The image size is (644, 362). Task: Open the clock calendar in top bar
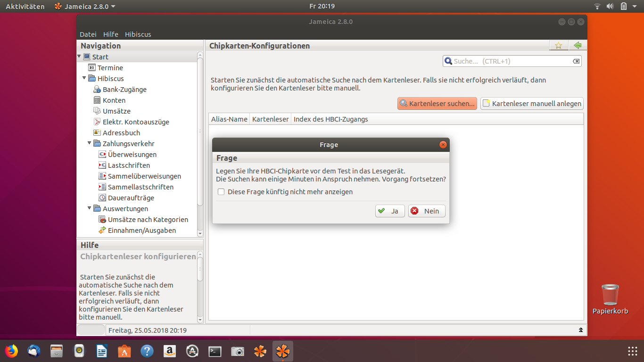pos(322,7)
